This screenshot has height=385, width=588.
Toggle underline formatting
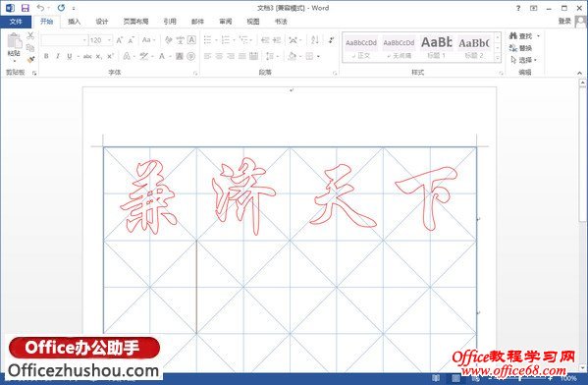click(x=70, y=56)
